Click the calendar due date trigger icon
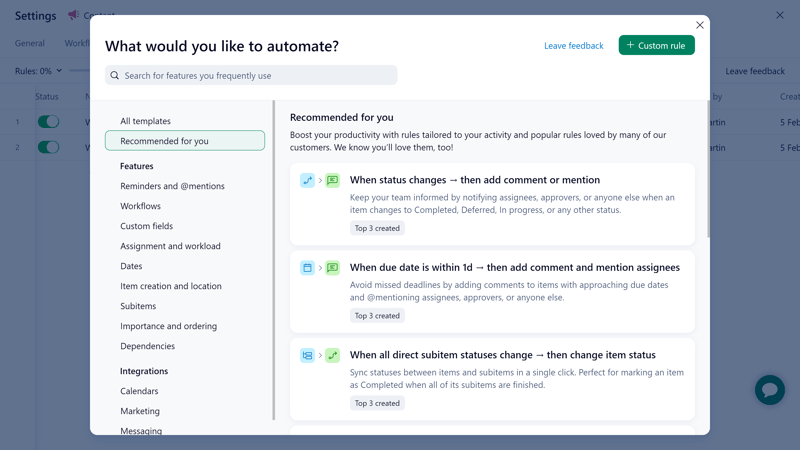This screenshot has width=800, height=450. tap(307, 268)
